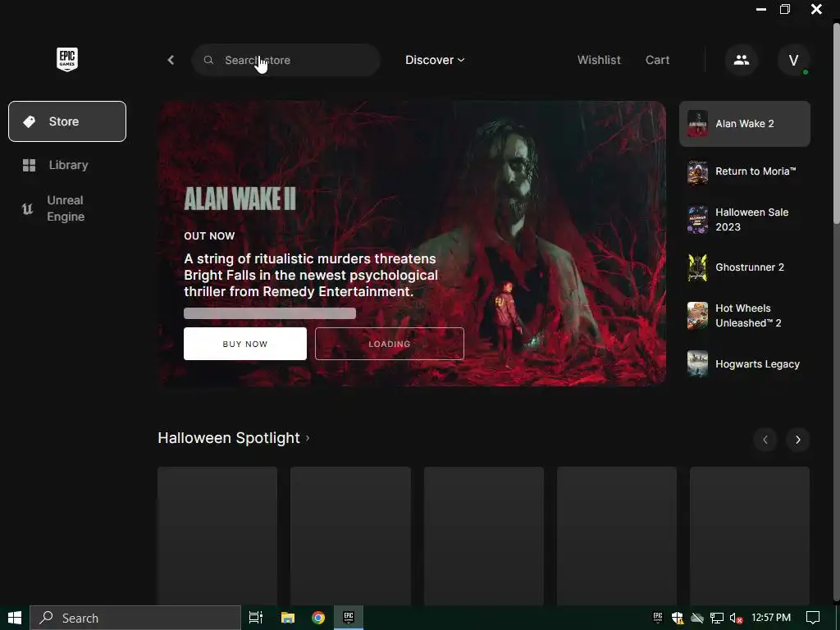Open Google Chrome from the taskbar
This screenshot has width=840, height=630.
[x=318, y=618]
